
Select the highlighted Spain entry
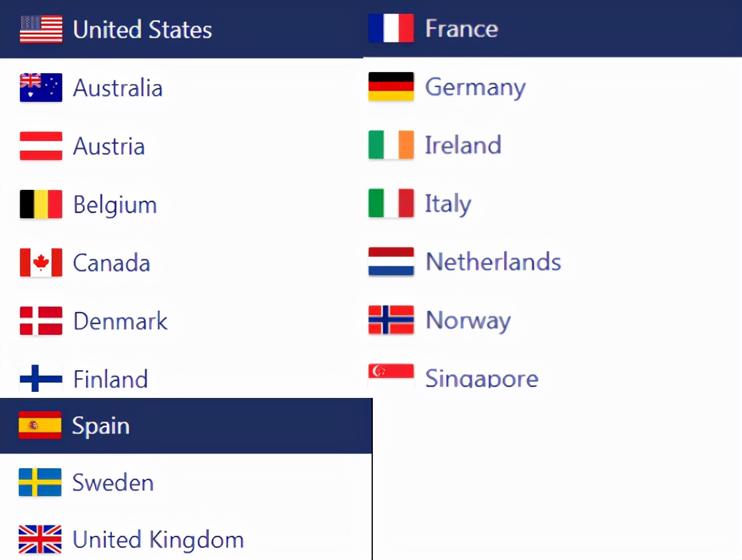coord(100,426)
